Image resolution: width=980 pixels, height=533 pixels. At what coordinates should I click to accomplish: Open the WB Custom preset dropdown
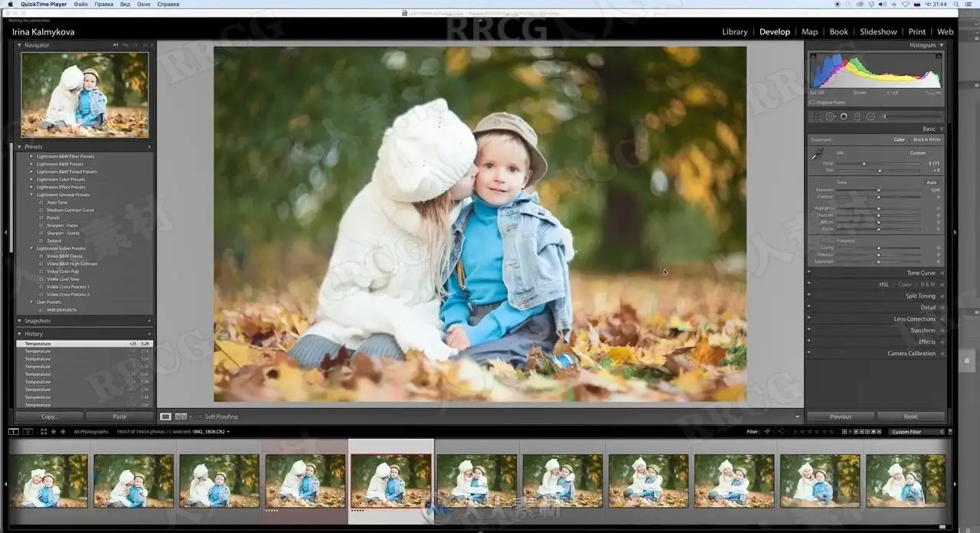coord(920,152)
